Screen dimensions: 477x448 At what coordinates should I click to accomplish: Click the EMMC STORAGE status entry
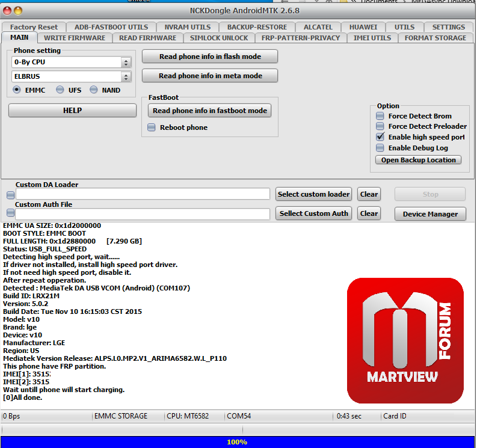point(121,416)
